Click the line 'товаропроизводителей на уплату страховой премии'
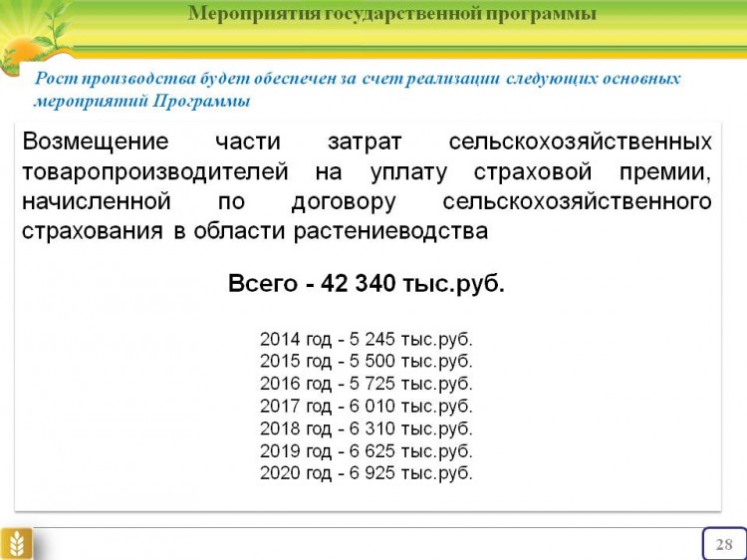The height and width of the screenshot is (560, 747). click(x=367, y=171)
